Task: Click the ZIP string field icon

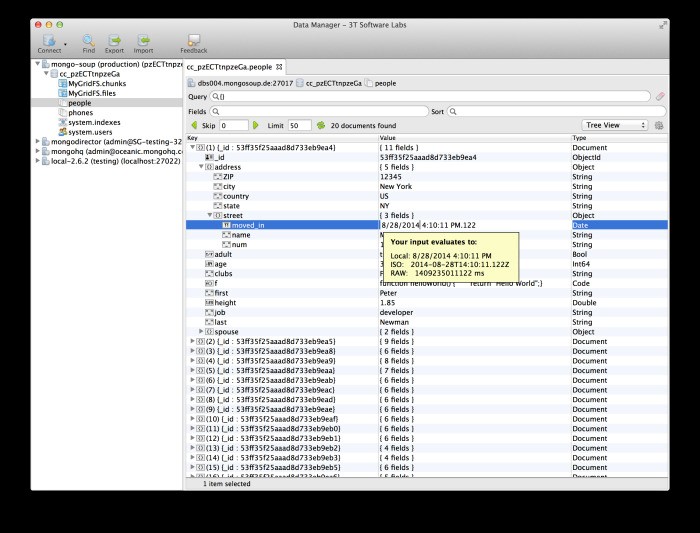Action: pyautogui.click(x=218, y=177)
